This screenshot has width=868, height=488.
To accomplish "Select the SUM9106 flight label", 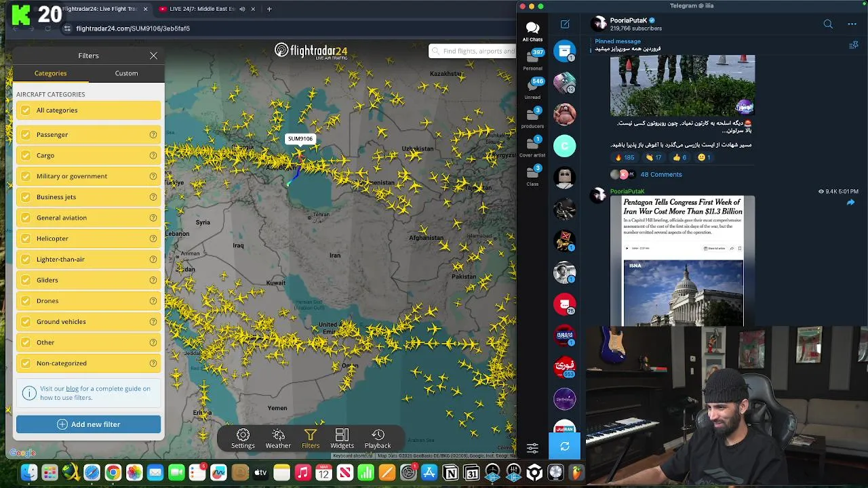I will click(300, 139).
